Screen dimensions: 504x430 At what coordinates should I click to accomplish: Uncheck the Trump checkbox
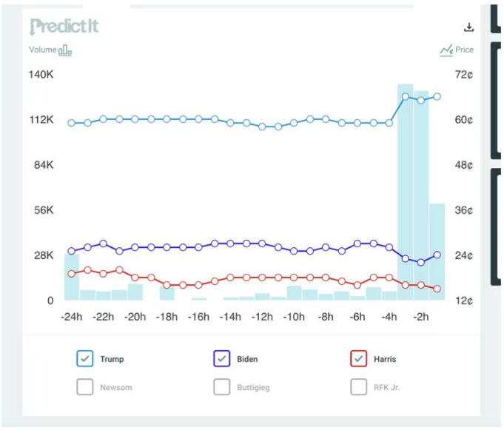85,359
